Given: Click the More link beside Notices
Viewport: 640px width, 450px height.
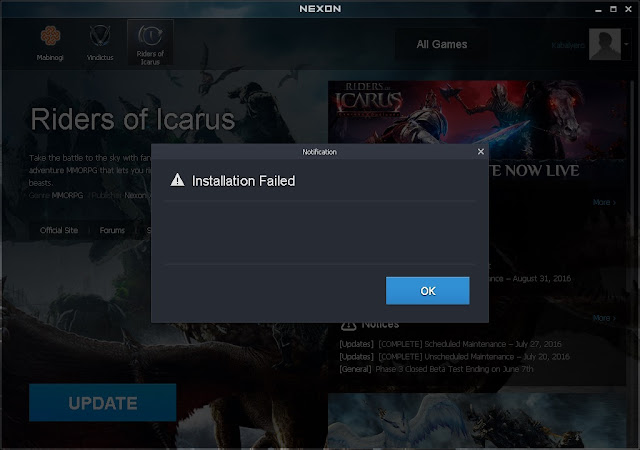Looking at the screenshot, I should [x=604, y=318].
